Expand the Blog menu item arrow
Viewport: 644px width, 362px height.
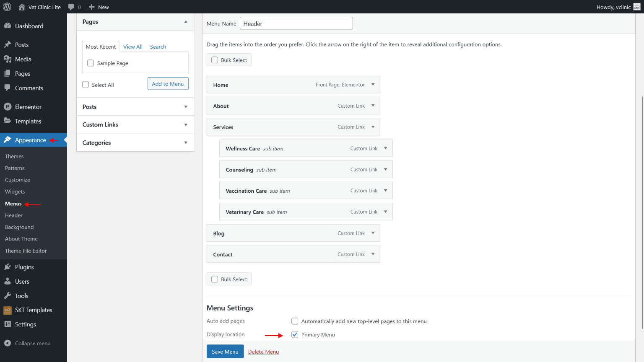373,233
